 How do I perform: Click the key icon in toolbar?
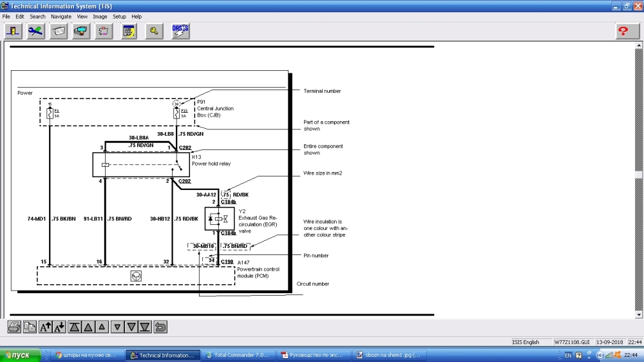coord(154,31)
